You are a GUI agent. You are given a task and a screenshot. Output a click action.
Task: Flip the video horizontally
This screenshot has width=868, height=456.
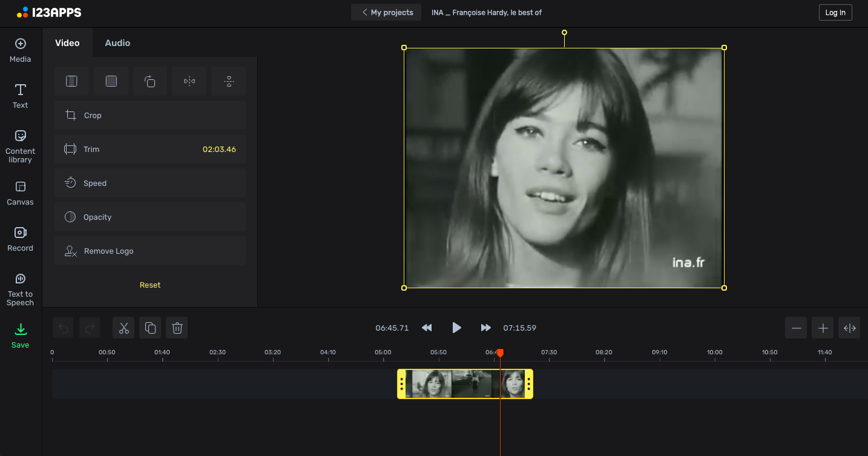[189, 81]
